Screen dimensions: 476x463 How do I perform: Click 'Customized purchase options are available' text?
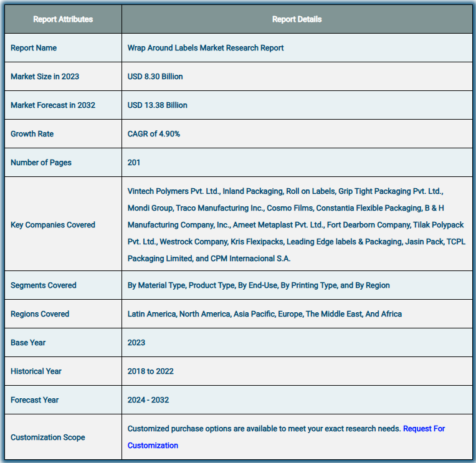coord(264,429)
